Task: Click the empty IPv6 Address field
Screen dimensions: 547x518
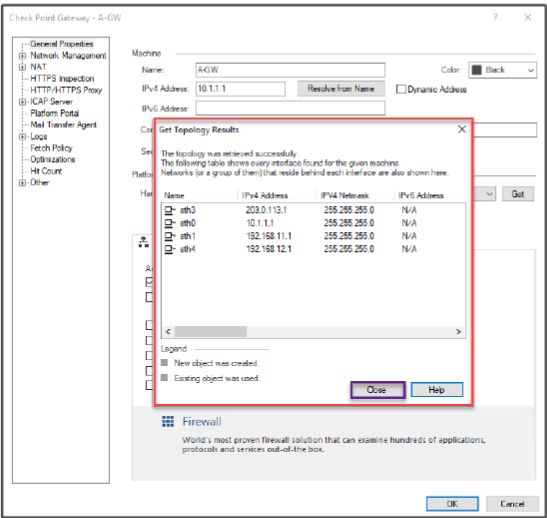Action: (290, 108)
